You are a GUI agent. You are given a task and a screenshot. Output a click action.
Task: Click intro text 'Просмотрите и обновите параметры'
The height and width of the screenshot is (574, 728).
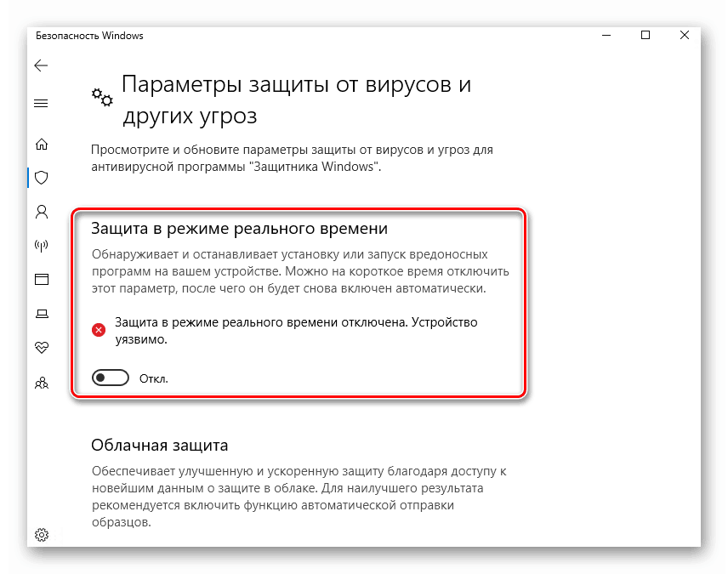tap(292, 158)
